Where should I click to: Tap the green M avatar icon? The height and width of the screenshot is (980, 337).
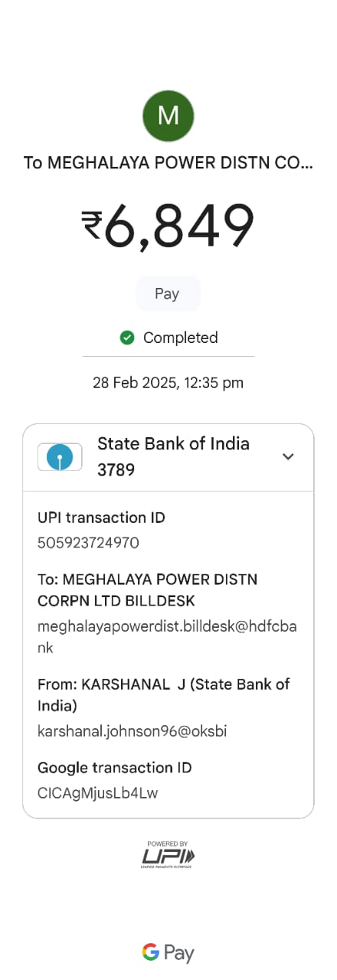click(x=168, y=116)
